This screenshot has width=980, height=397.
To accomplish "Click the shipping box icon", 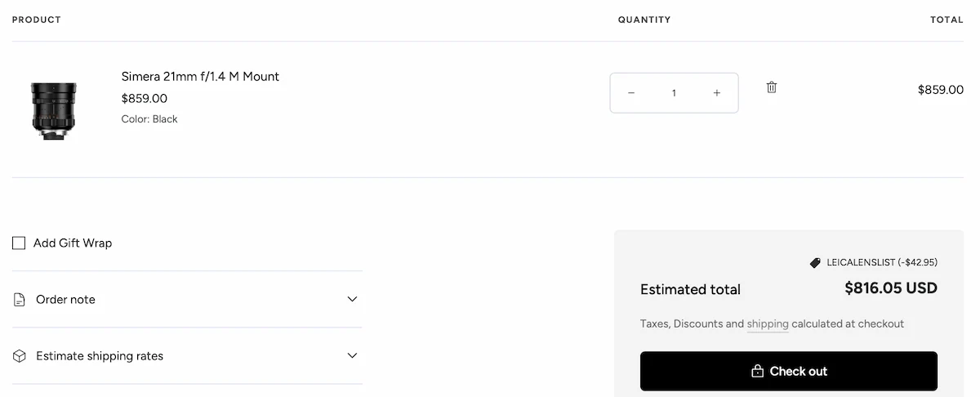I will 20,356.
